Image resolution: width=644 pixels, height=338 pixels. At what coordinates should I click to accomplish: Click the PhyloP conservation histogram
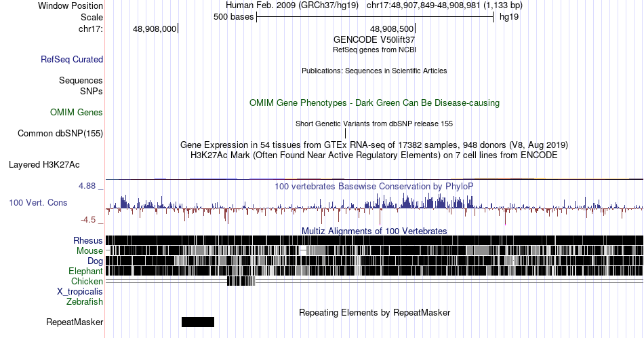coord(374,208)
